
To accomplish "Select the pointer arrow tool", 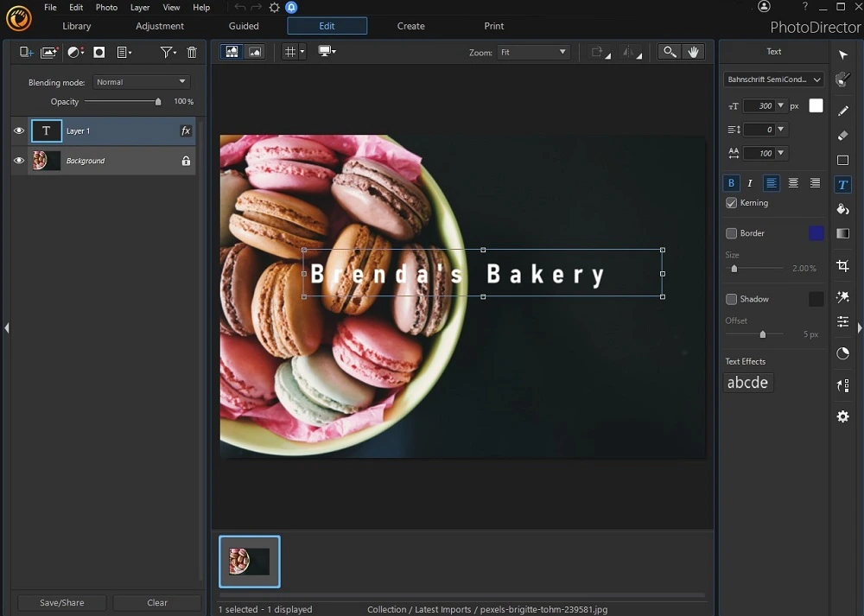I will click(843, 54).
